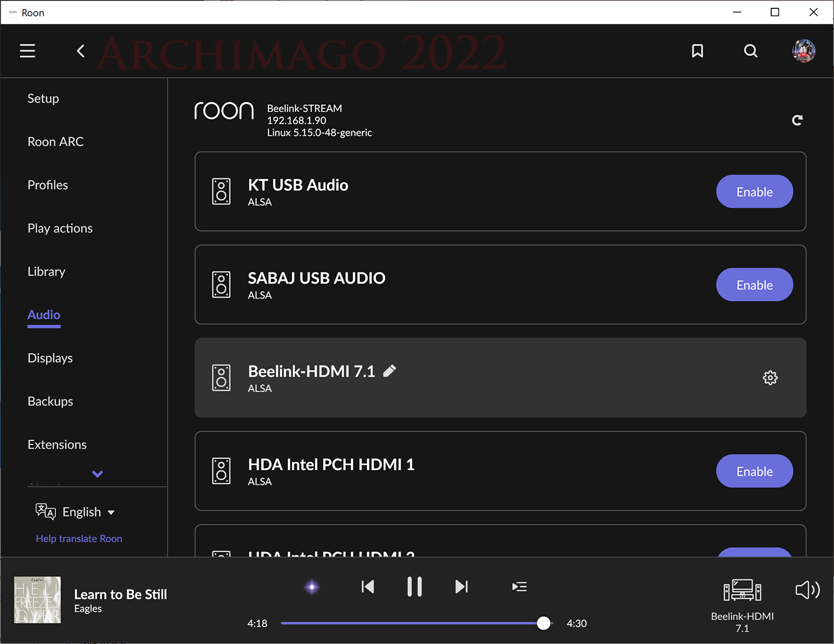Open the play queue icon

pyautogui.click(x=519, y=587)
